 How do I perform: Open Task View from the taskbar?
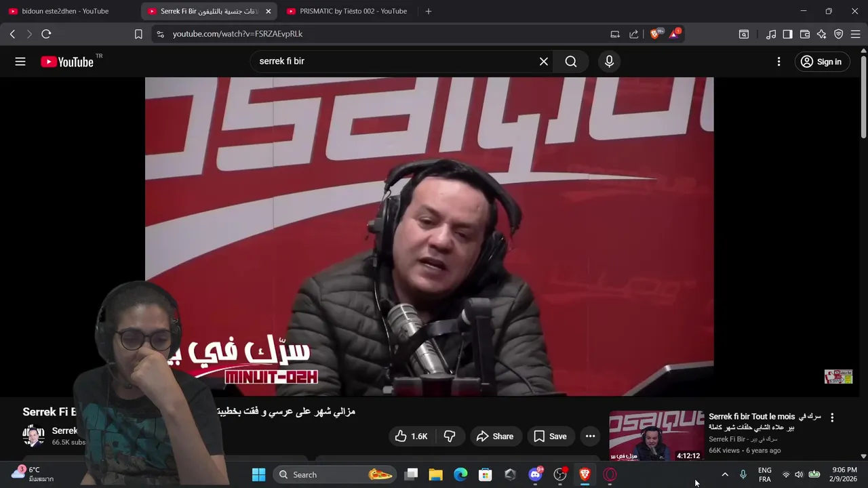(x=411, y=474)
